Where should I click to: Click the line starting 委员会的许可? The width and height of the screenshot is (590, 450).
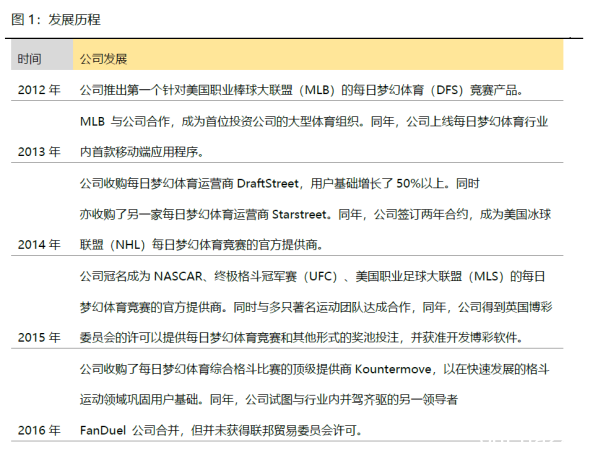click(x=301, y=338)
